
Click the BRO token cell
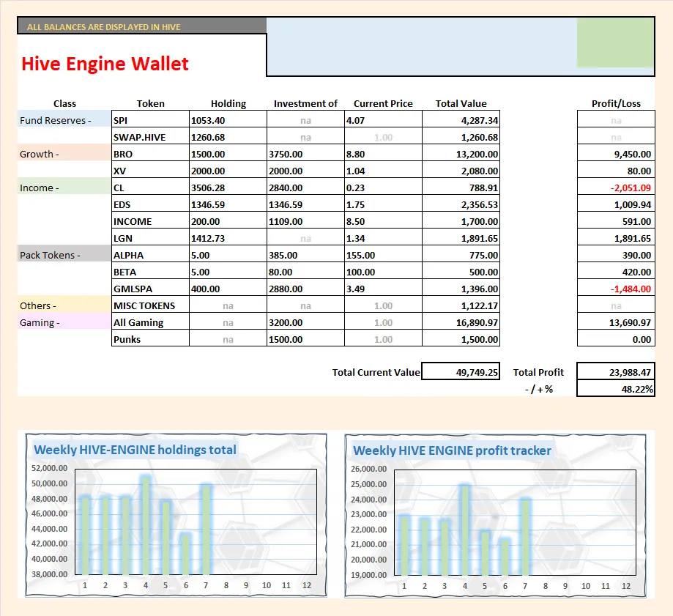pyautogui.click(x=150, y=154)
